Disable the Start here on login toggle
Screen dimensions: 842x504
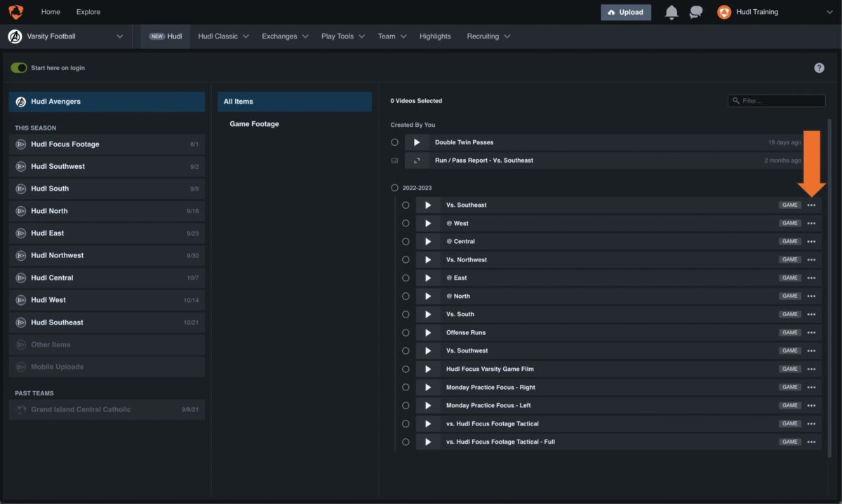click(x=20, y=67)
